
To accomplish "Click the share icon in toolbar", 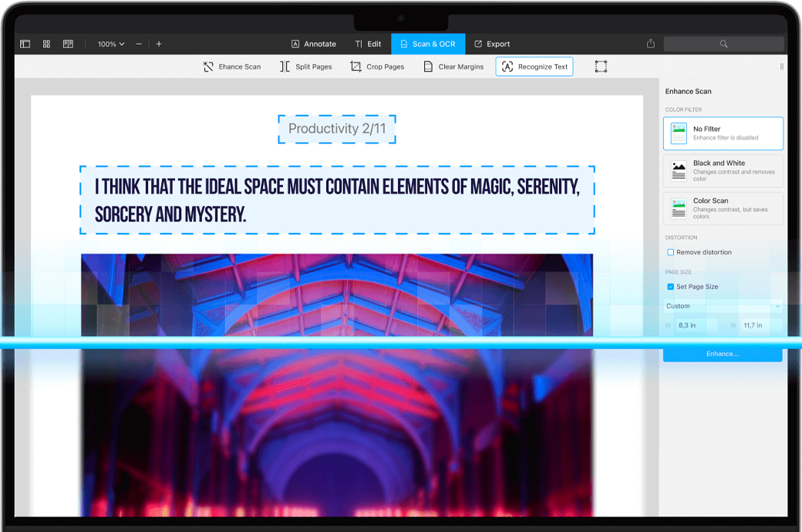I will click(651, 44).
